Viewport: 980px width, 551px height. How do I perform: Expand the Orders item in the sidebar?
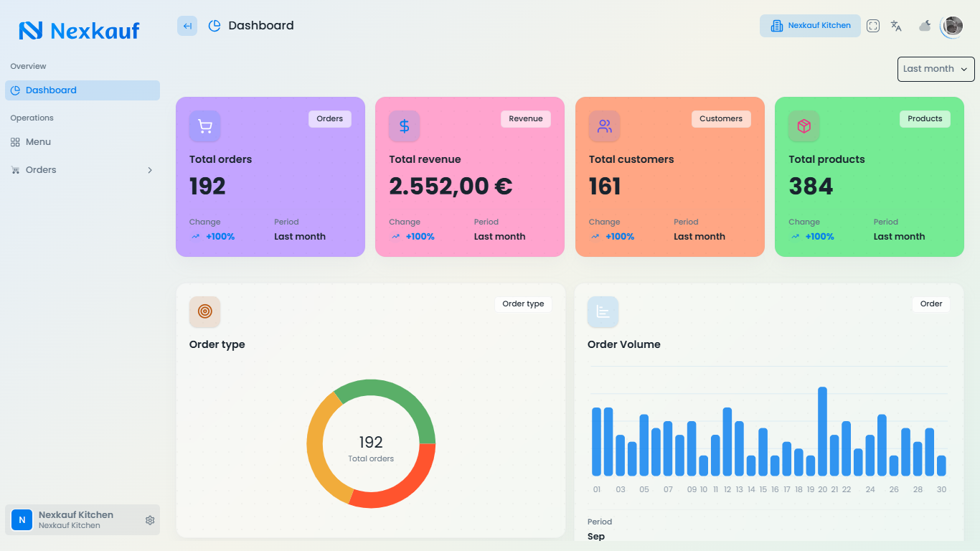coord(150,170)
